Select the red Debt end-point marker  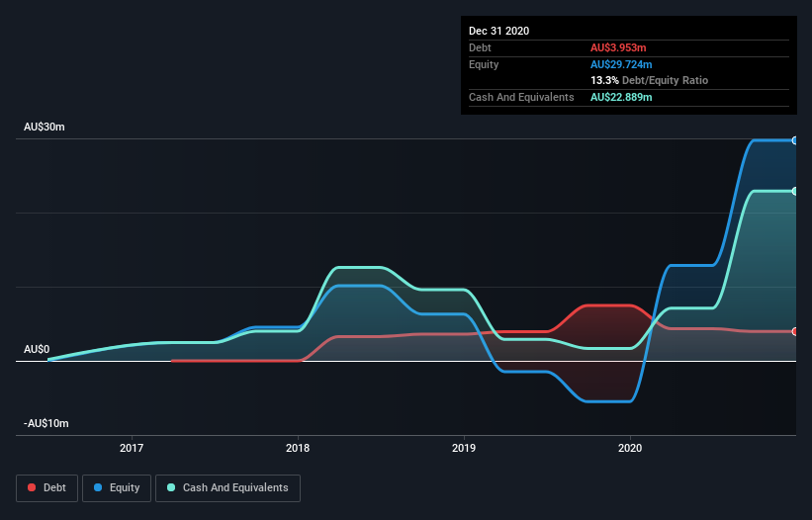[x=794, y=331]
